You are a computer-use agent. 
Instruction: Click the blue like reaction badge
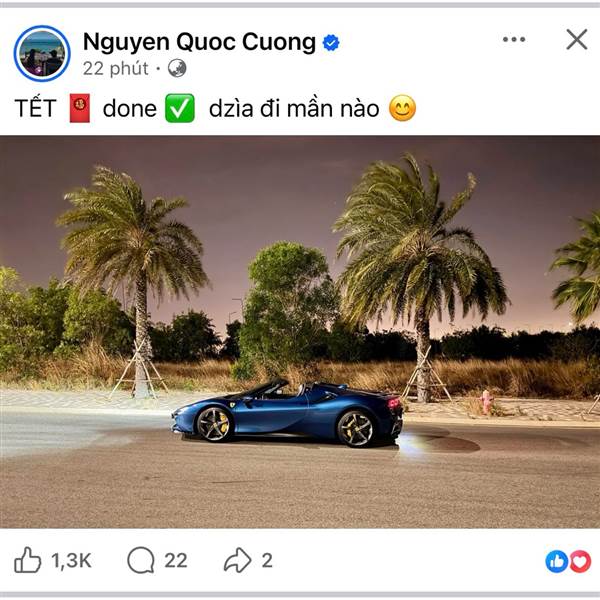(x=557, y=561)
